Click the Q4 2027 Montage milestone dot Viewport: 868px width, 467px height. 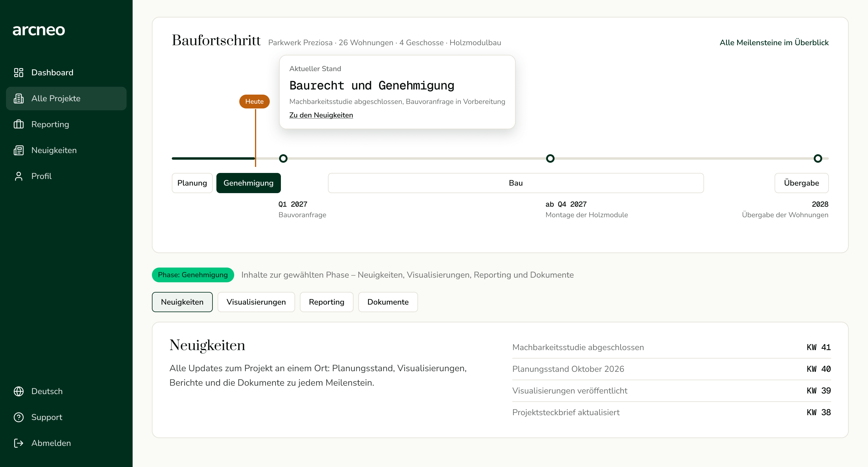pyautogui.click(x=550, y=158)
